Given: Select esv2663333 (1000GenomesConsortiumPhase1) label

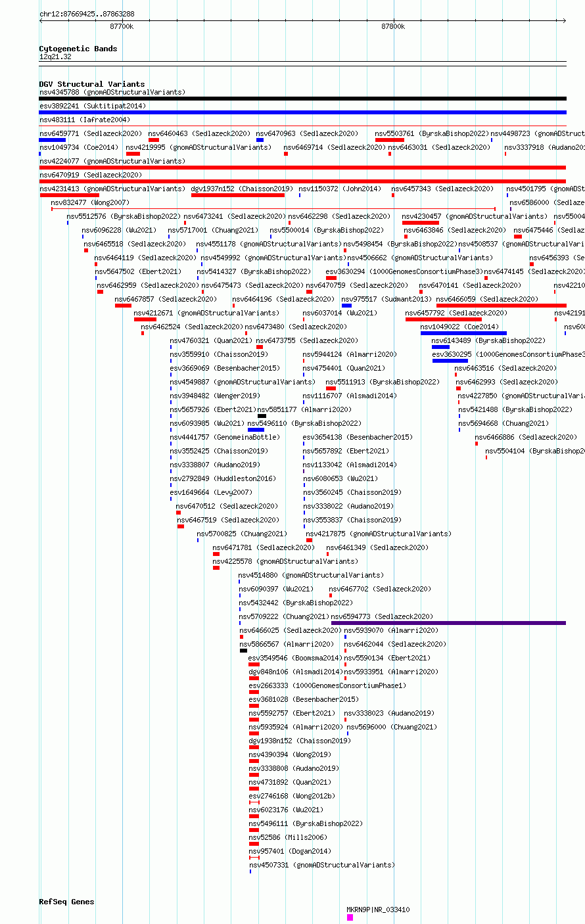Looking at the screenshot, I should (327, 685).
